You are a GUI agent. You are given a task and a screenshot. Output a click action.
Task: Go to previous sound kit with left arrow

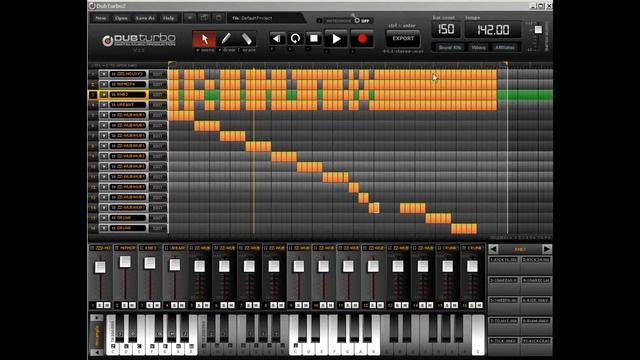pos(493,249)
